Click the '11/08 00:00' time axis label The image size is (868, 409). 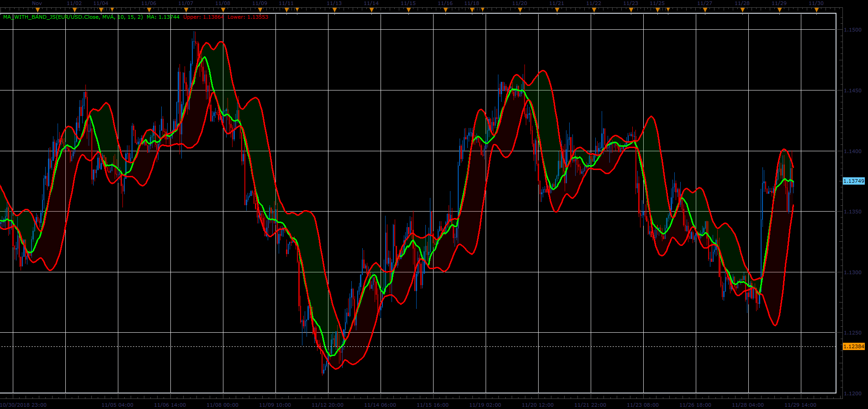click(222, 405)
